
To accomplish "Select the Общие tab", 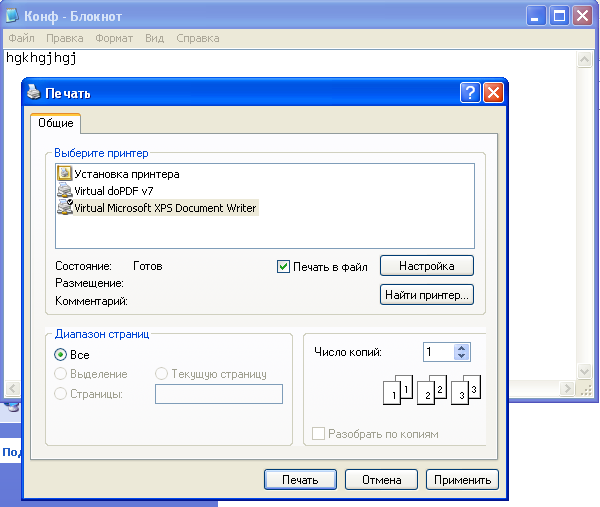I will pos(55,123).
